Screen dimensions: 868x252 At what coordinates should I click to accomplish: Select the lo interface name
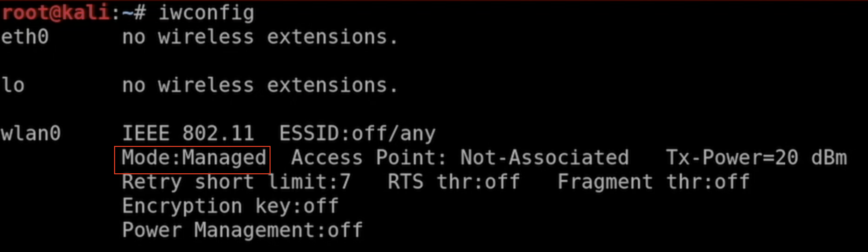click(x=13, y=85)
